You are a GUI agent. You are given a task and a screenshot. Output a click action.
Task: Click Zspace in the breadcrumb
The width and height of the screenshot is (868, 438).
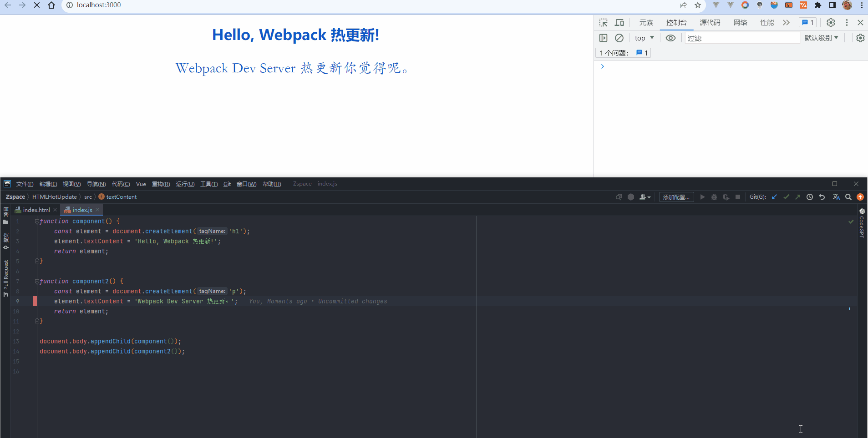(x=15, y=197)
